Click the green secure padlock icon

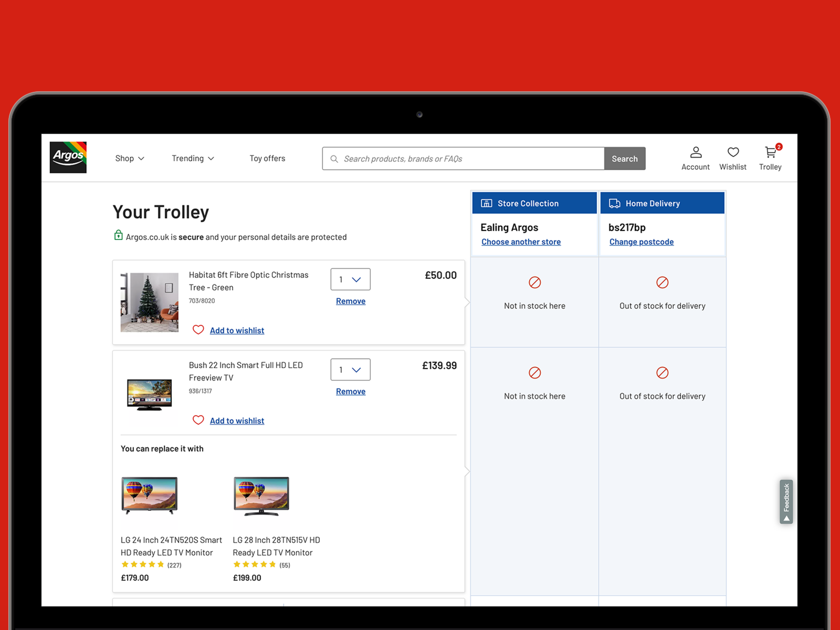(119, 236)
